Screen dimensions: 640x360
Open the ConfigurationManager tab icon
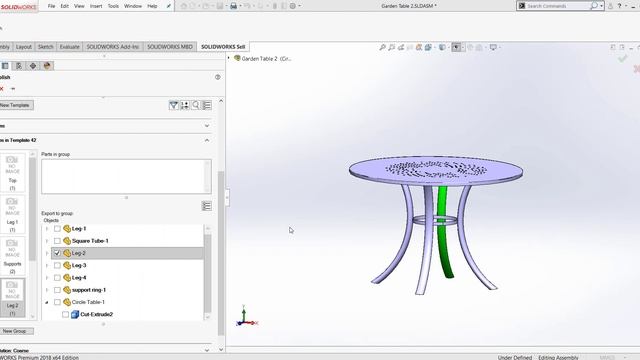(19, 66)
